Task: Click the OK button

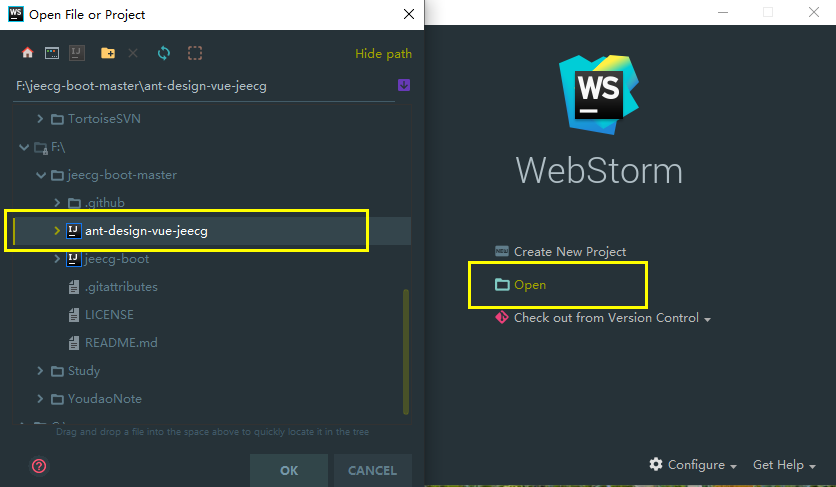Action: pyautogui.click(x=289, y=470)
